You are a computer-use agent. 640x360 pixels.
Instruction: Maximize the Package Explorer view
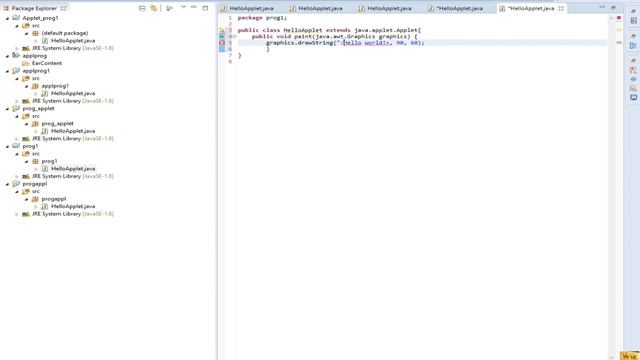click(205, 8)
